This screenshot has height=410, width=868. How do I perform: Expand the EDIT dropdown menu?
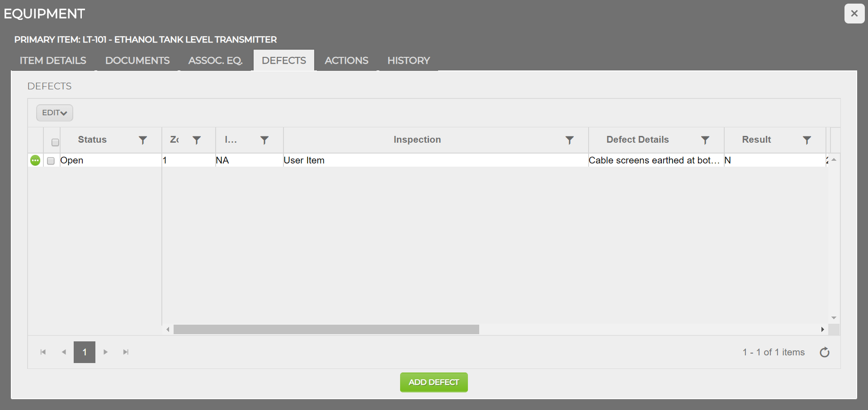(54, 112)
